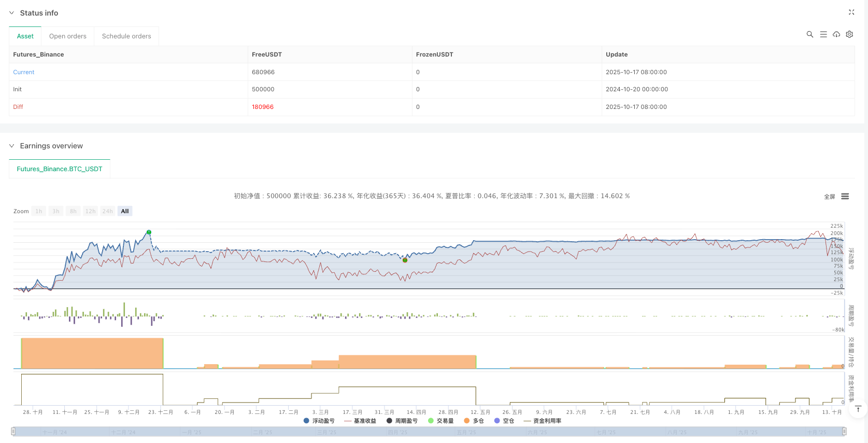Click the collapse fullscreen arrows icon
868x443 pixels.
(x=851, y=12)
